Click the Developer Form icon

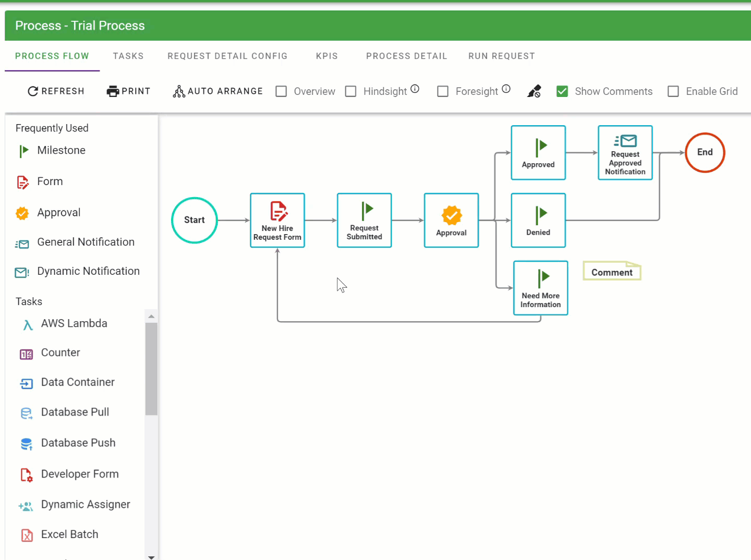point(26,475)
